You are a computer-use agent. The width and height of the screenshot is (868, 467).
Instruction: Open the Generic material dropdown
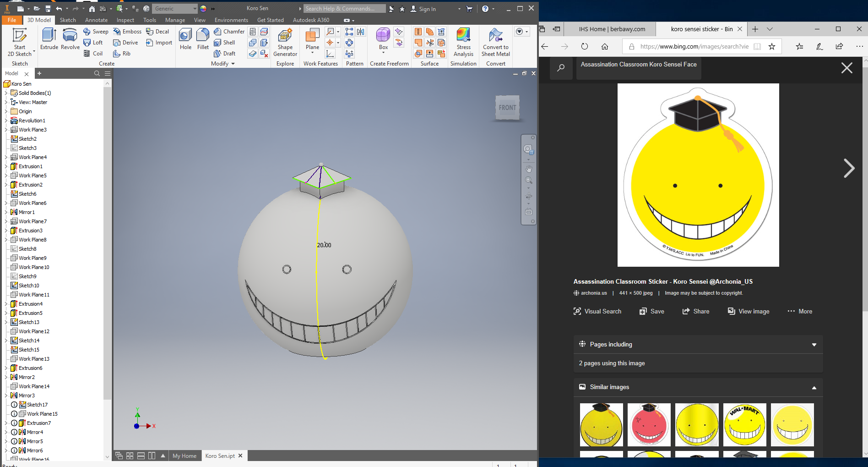click(174, 9)
